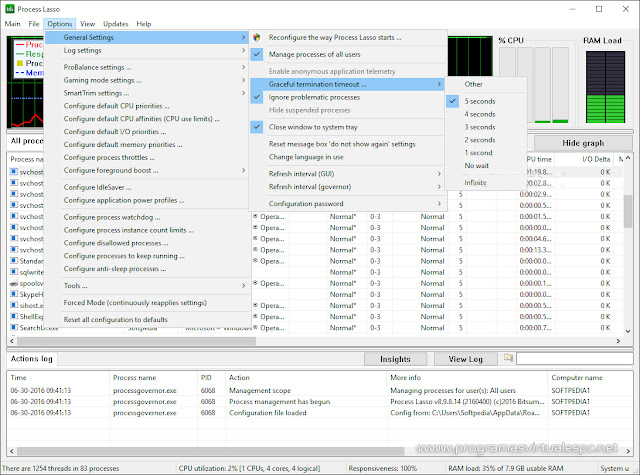Open the Updates menu
This screenshot has height=475, width=640.
tap(116, 24)
